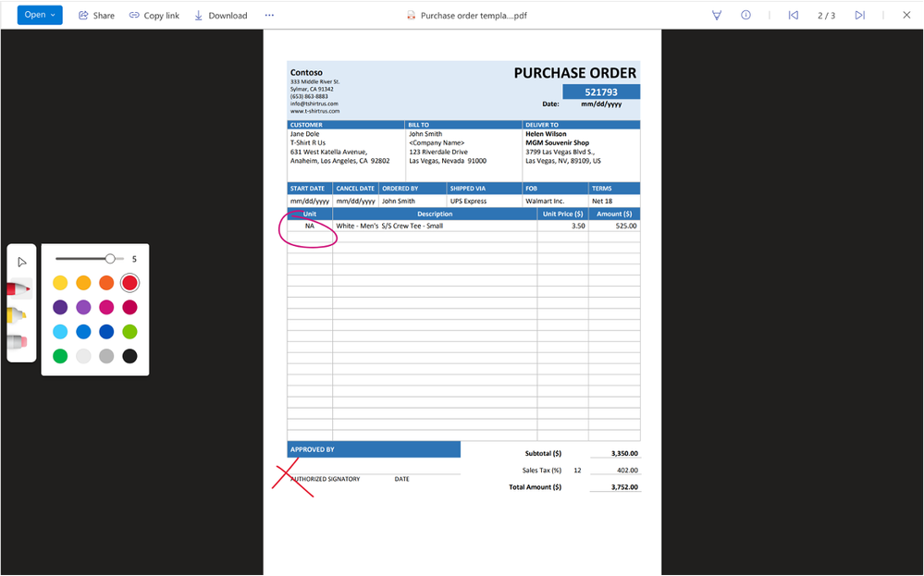
Task: Click the purchase order number 521793
Action: (x=601, y=92)
